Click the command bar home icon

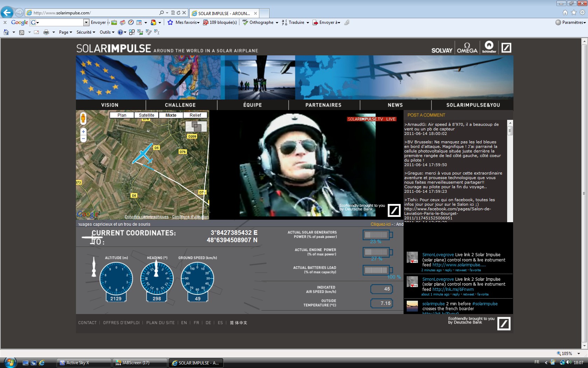6,32
